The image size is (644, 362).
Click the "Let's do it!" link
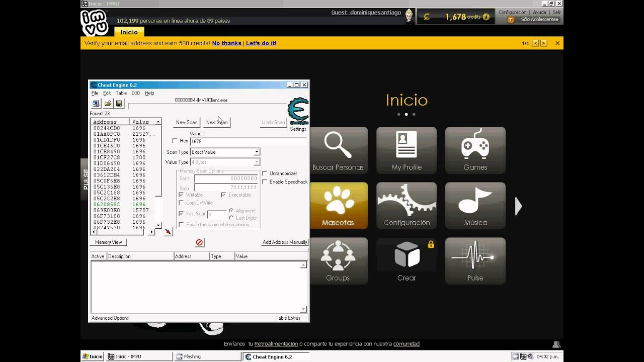tap(261, 43)
